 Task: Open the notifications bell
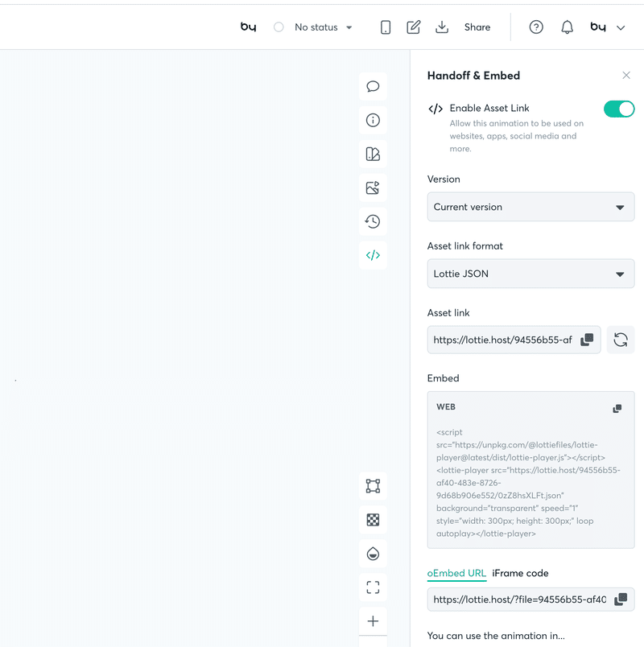[568, 27]
